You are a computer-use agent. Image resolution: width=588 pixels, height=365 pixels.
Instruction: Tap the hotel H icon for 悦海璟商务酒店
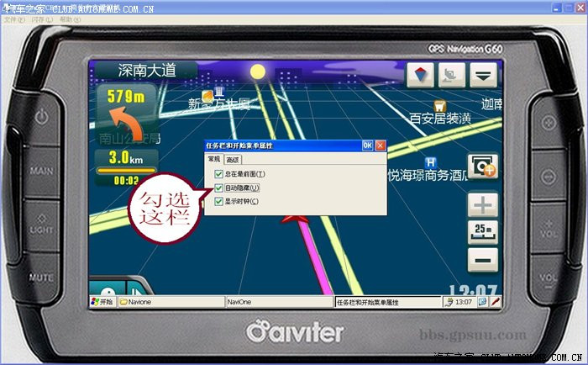(x=430, y=162)
